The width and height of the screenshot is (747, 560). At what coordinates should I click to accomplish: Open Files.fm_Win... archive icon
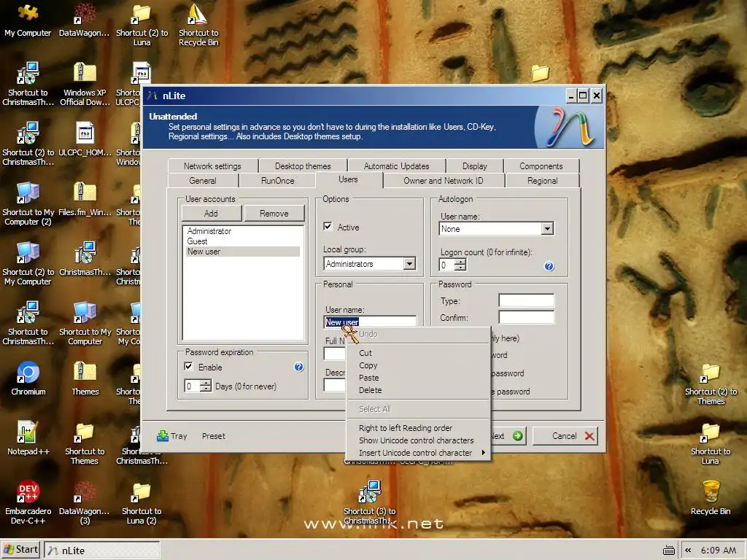click(85, 200)
